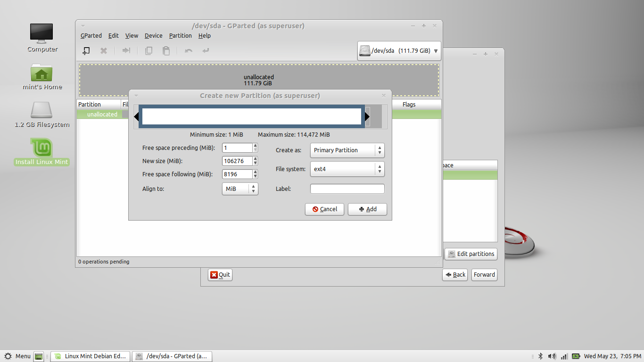This screenshot has width=644, height=362.
Task: Click the Bluetooth tray icon
Action: click(541, 356)
